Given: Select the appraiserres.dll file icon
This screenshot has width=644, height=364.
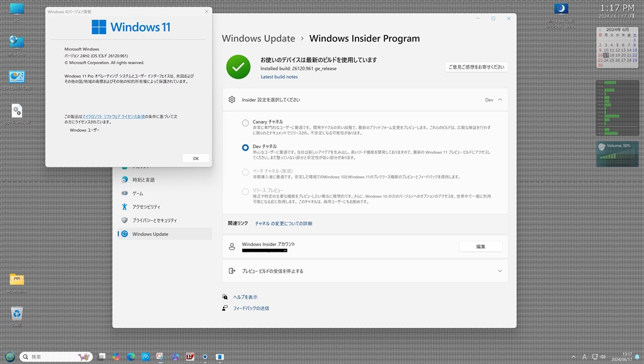Looking at the screenshot, I should tap(17, 113).
